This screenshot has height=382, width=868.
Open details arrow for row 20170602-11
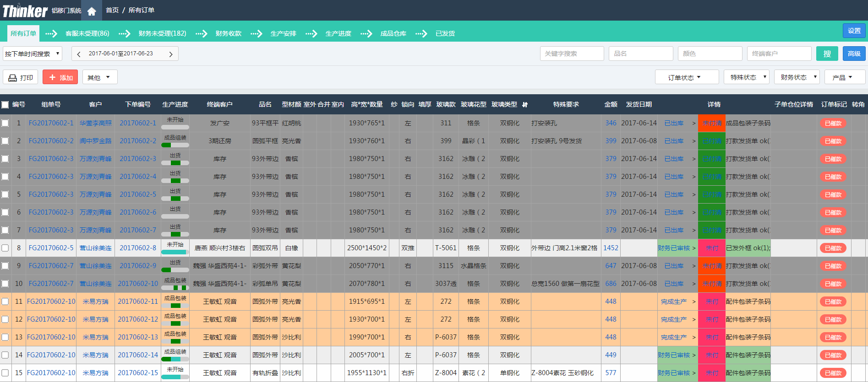[x=693, y=301]
